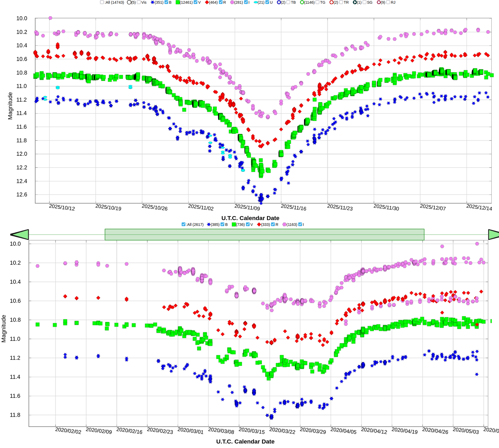
Task: Click green square V-band icon in top legend
Action: point(178,2)
